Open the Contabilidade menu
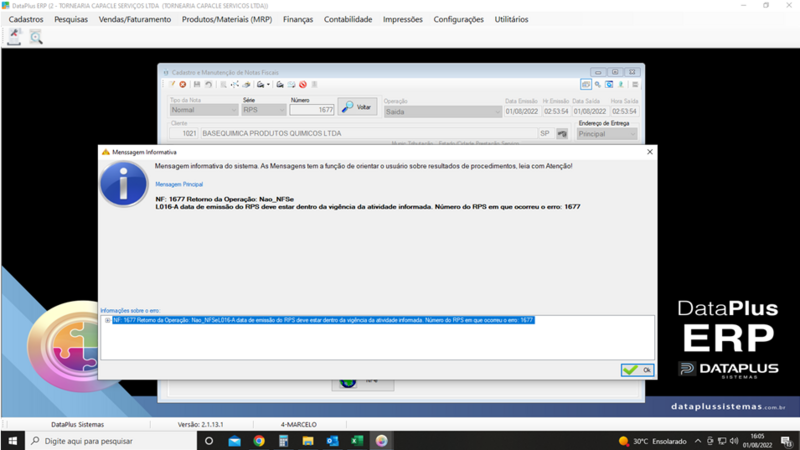The width and height of the screenshot is (800, 450). [x=348, y=19]
